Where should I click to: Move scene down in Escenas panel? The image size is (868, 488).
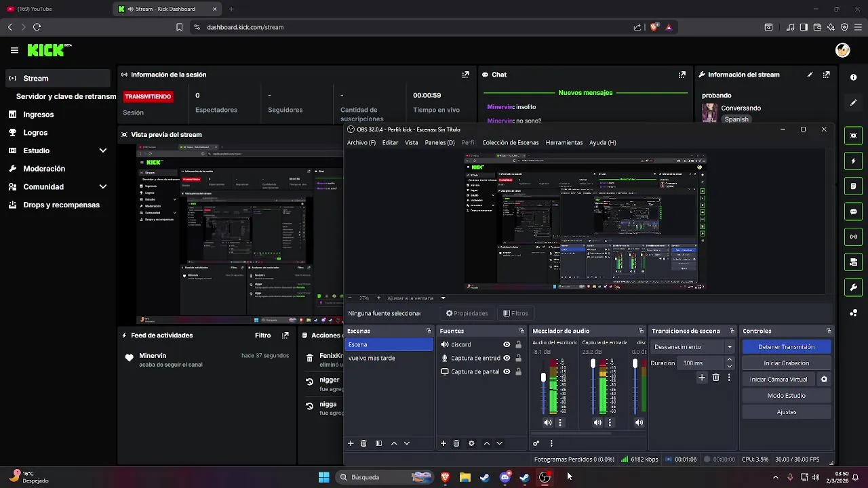tap(407, 443)
